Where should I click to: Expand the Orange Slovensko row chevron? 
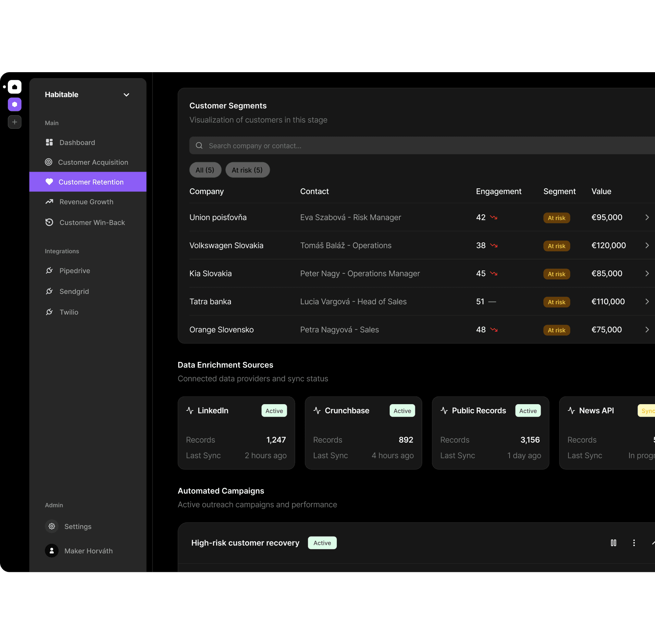click(647, 329)
